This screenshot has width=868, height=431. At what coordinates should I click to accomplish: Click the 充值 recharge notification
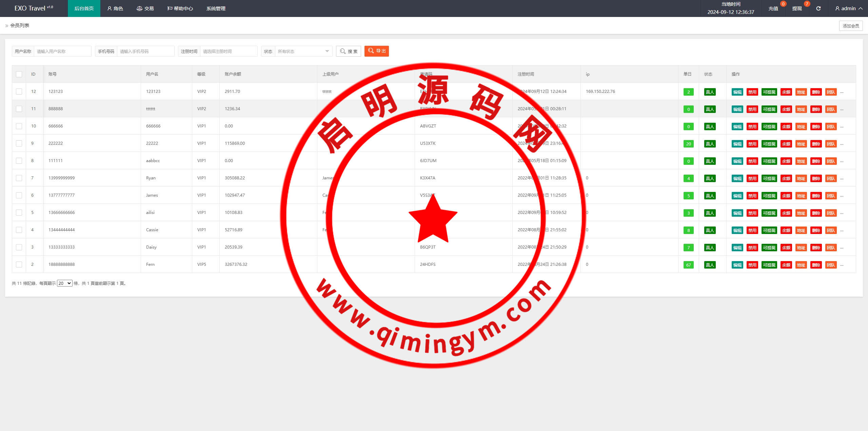[773, 8]
